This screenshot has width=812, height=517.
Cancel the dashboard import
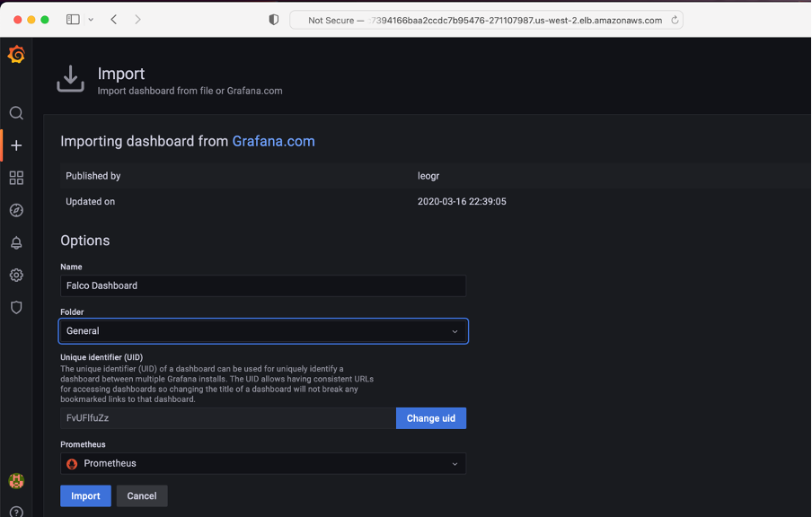[142, 495]
